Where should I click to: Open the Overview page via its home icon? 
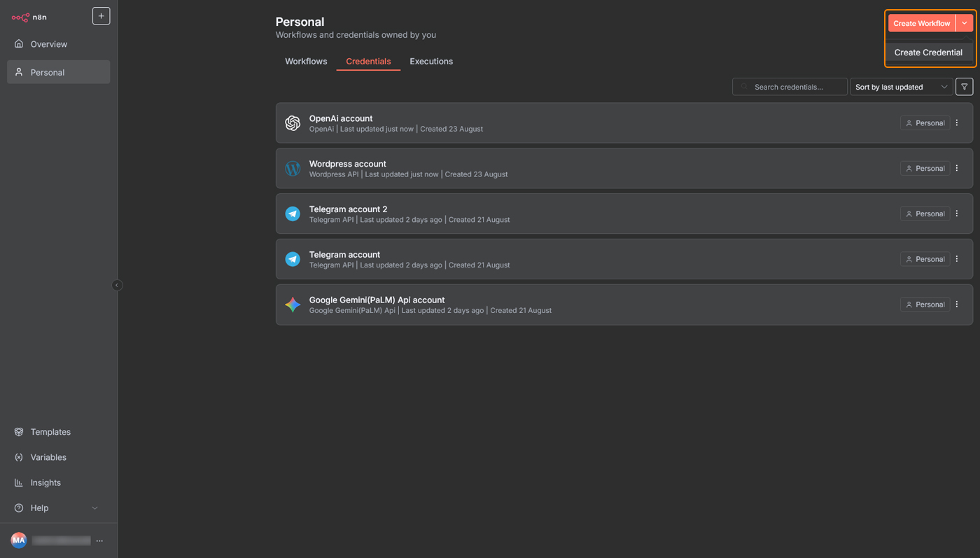click(x=18, y=43)
